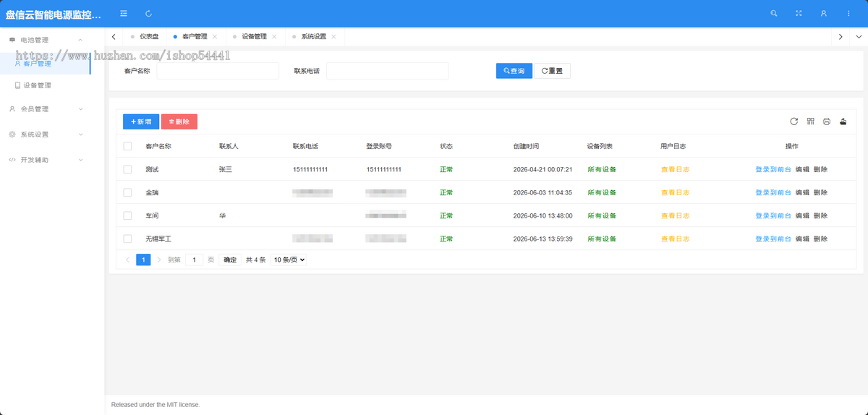Open 查看日志 link for 测试
The width and height of the screenshot is (868, 415).
click(x=675, y=169)
